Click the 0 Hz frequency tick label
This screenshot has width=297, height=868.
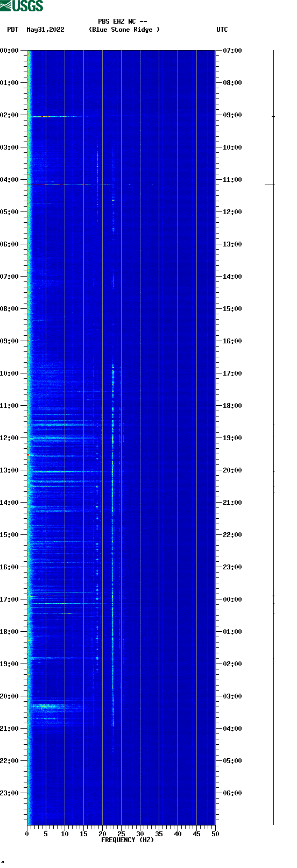point(27,834)
